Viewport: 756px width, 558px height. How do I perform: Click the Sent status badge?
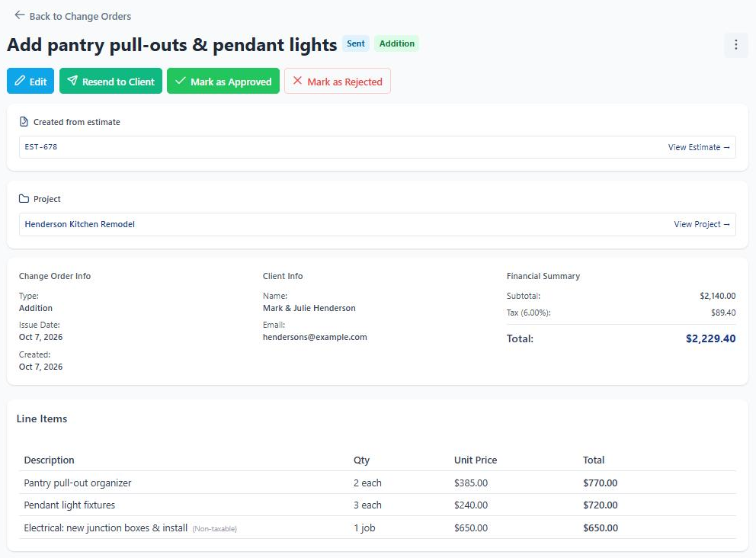[x=356, y=43]
